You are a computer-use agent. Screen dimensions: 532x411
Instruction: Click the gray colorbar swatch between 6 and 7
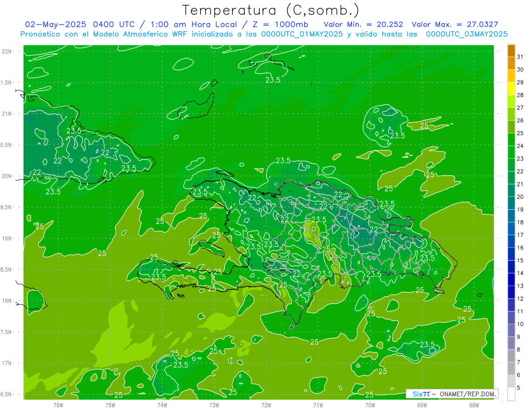[511, 369]
